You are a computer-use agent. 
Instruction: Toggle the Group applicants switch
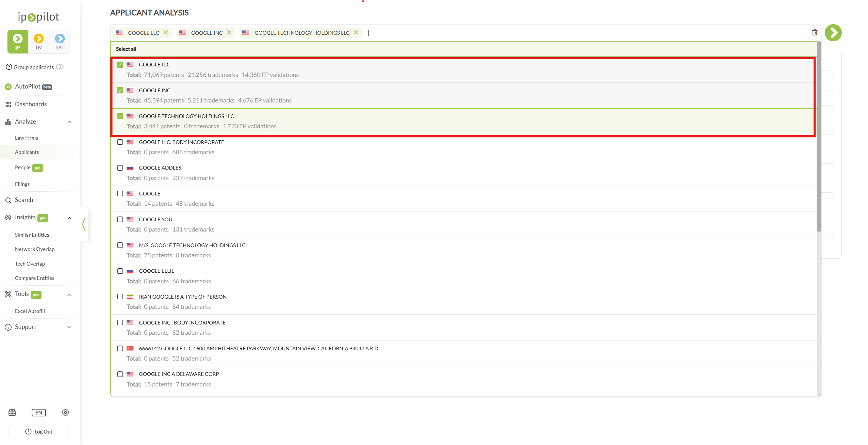pyautogui.click(x=60, y=67)
